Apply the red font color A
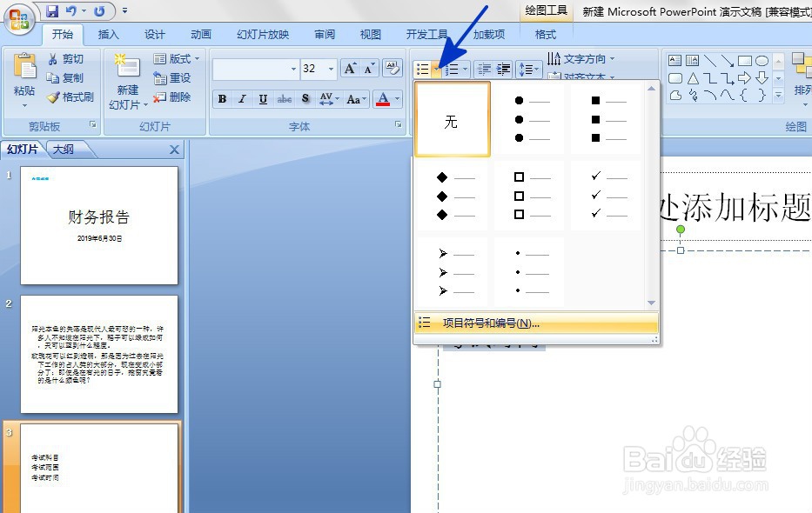This screenshot has height=513, width=812. (383, 99)
